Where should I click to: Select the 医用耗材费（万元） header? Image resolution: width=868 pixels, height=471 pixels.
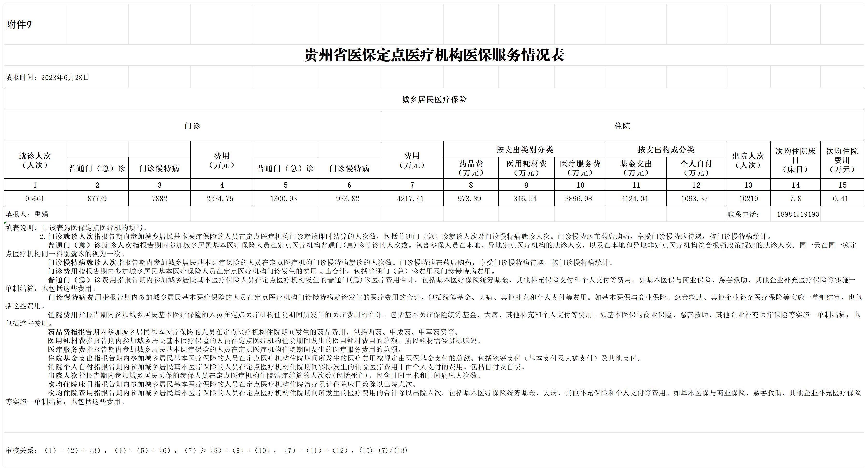click(x=526, y=168)
